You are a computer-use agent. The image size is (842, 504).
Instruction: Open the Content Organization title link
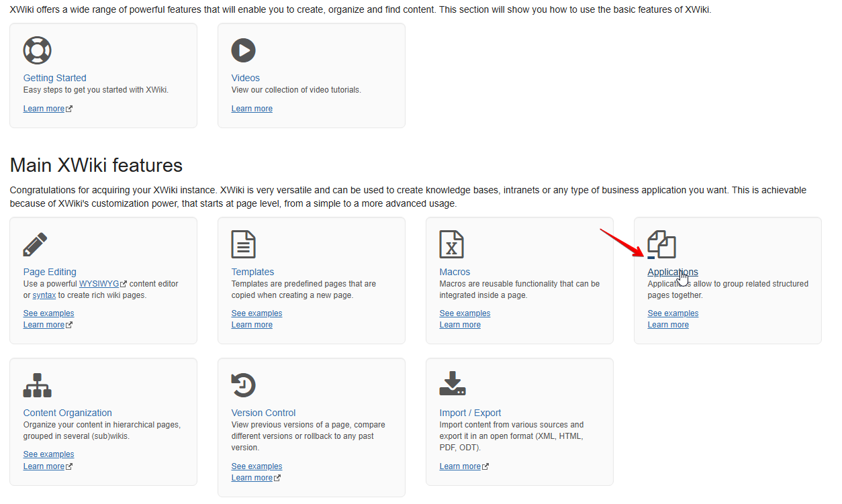click(x=68, y=413)
